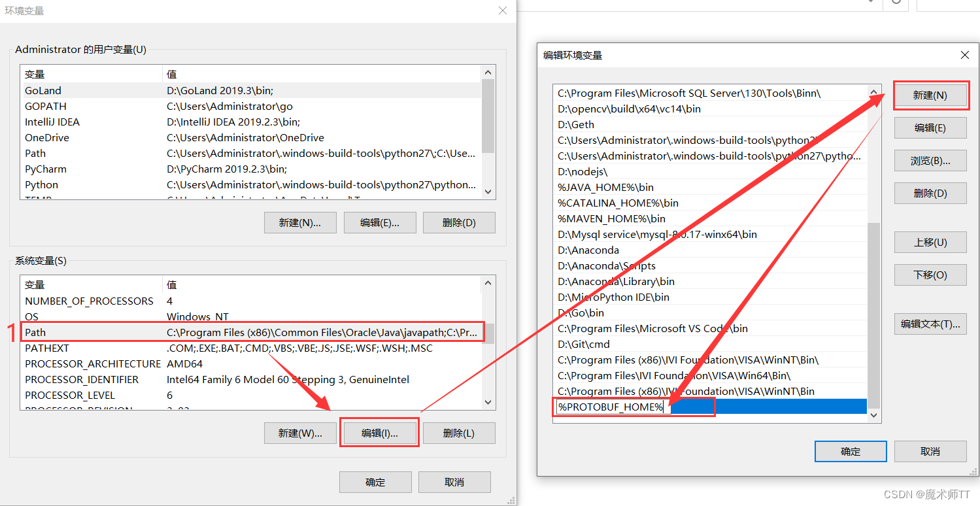Click 变量 column header in system variables
Image resolution: width=980 pixels, height=506 pixels.
(92, 285)
